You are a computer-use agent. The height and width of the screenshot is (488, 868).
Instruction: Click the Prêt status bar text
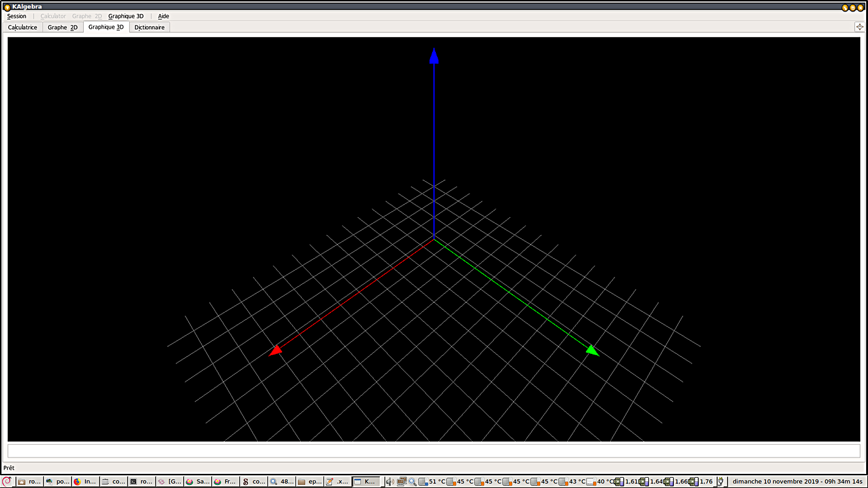[x=9, y=468]
